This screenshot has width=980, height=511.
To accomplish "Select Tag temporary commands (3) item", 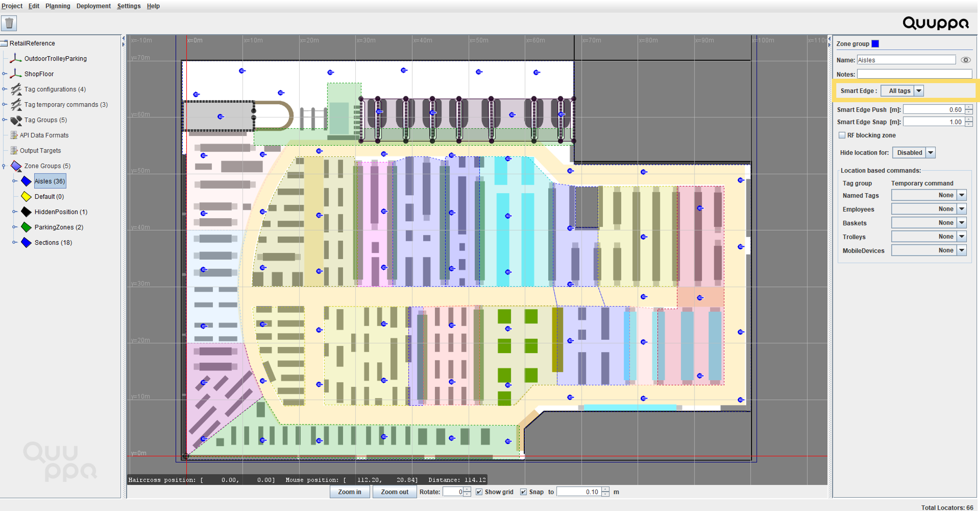I will coord(66,105).
